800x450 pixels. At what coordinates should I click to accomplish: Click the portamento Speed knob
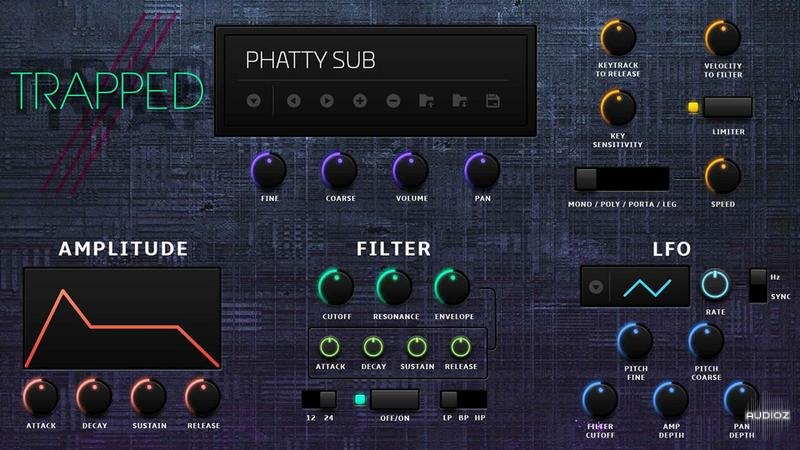pos(722,176)
